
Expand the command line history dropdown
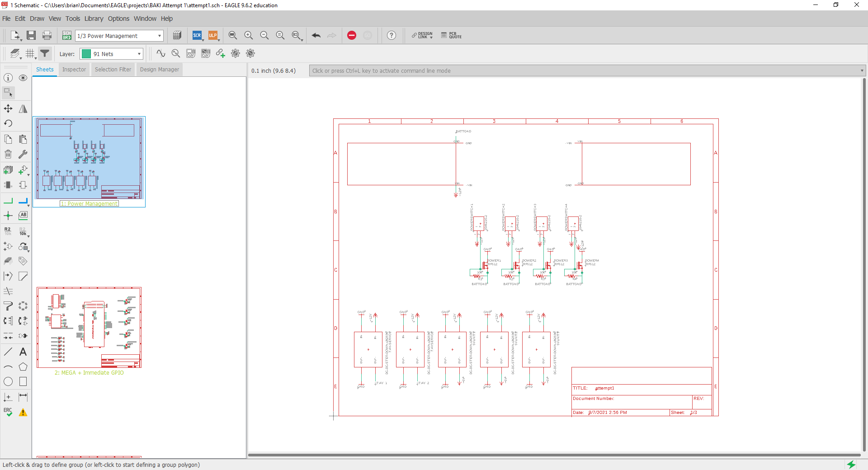coord(862,70)
